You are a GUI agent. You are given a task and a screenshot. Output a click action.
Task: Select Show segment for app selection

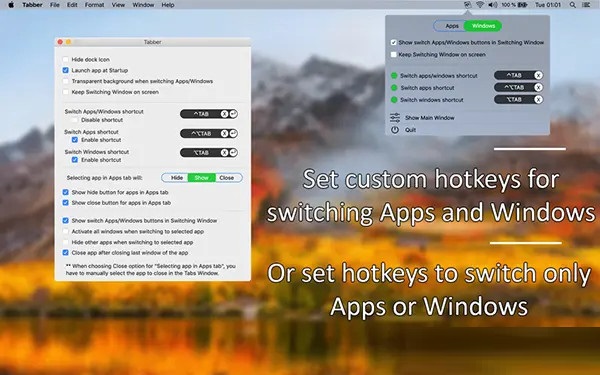pyautogui.click(x=201, y=178)
